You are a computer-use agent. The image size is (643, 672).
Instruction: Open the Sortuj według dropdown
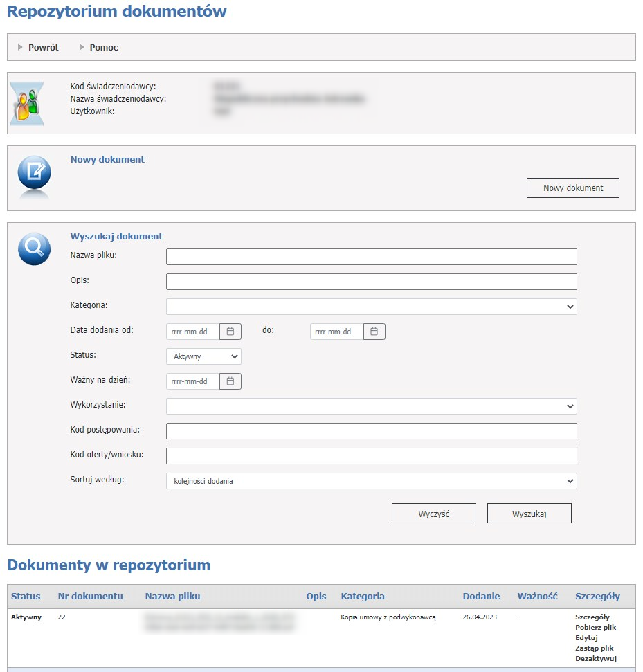[x=371, y=481]
